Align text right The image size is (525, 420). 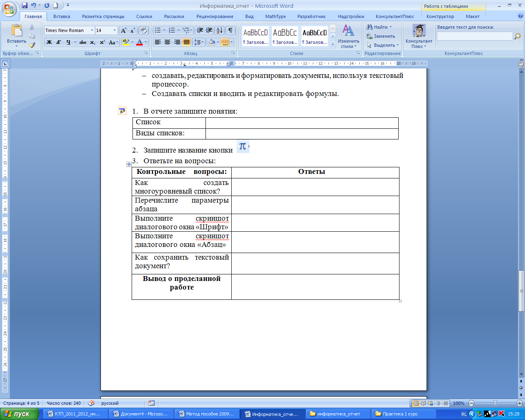coord(177,42)
